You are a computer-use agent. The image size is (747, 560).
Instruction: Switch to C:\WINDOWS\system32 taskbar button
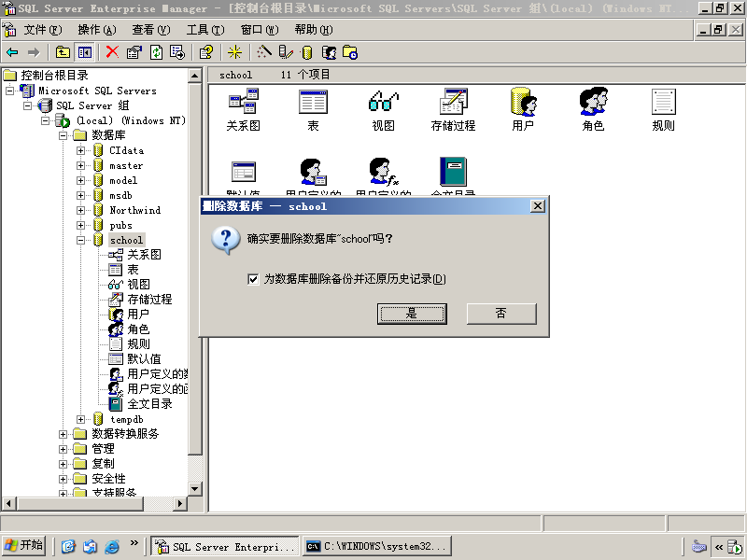click(x=377, y=547)
